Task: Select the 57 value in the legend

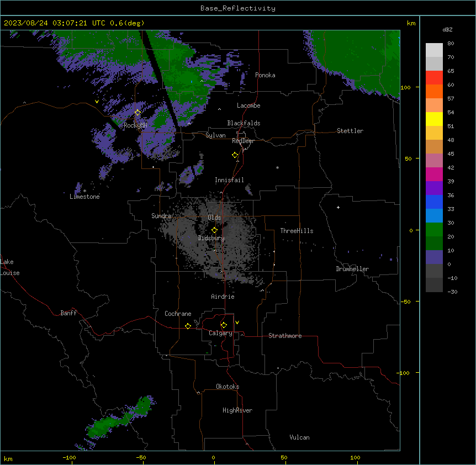Action: point(451,99)
